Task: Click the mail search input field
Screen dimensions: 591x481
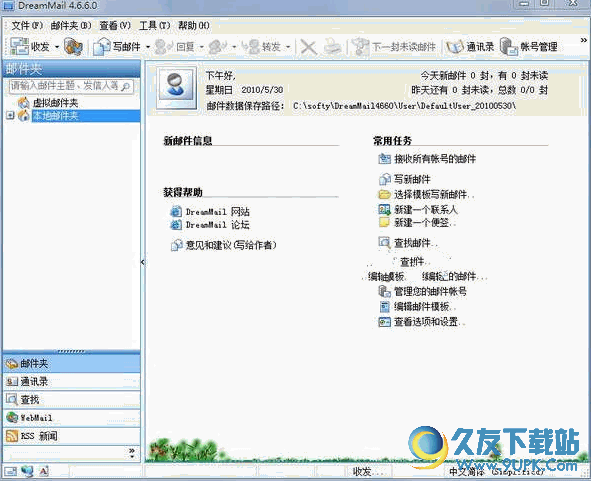Action: (65, 86)
